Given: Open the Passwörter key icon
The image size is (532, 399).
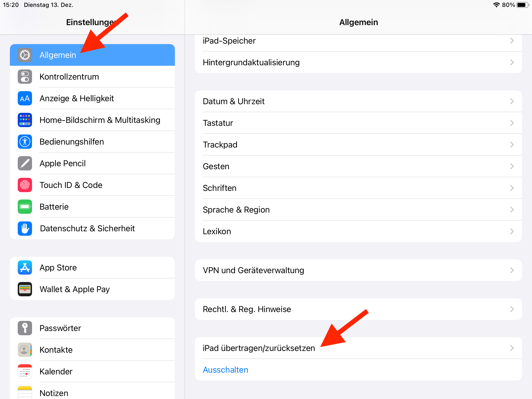Looking at the screenshot, I should coord(25,328).
